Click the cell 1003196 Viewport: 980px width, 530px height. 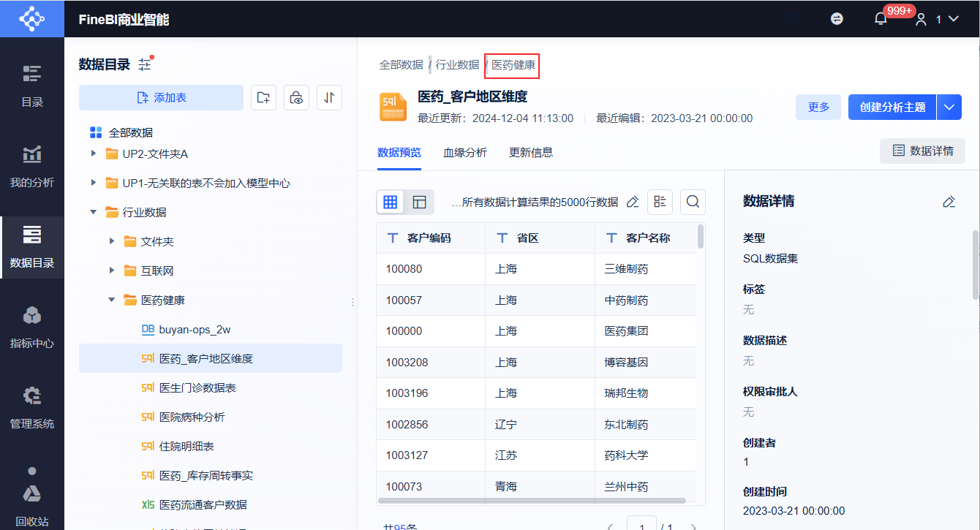coord(431,393)
